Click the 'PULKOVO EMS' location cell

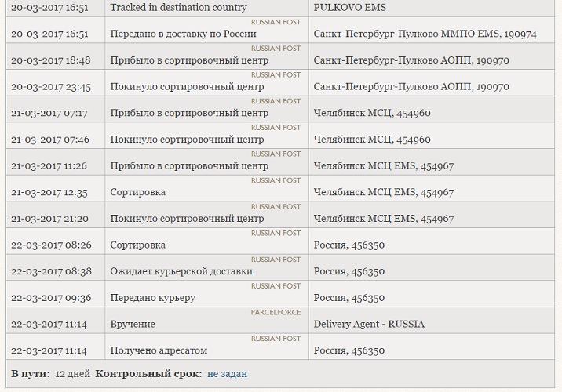tap(349, 8)
